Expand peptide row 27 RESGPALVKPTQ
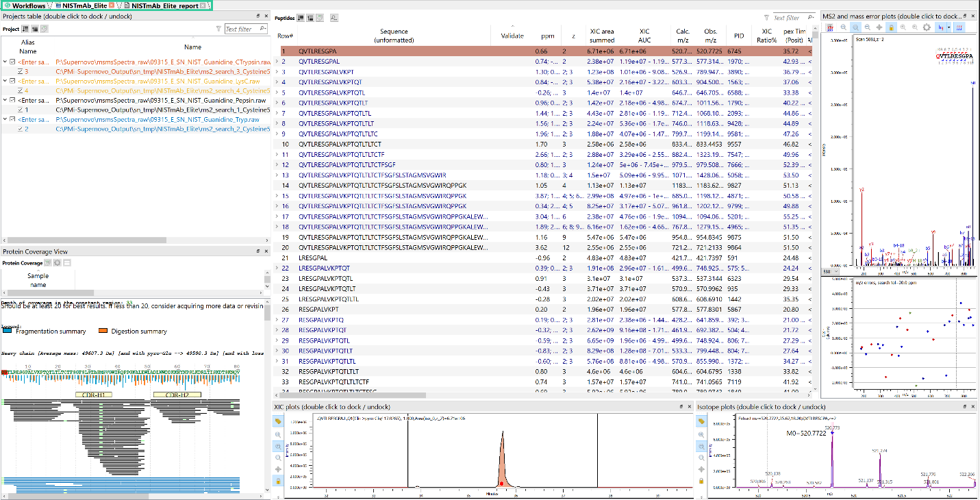 (x=277, y=320)
